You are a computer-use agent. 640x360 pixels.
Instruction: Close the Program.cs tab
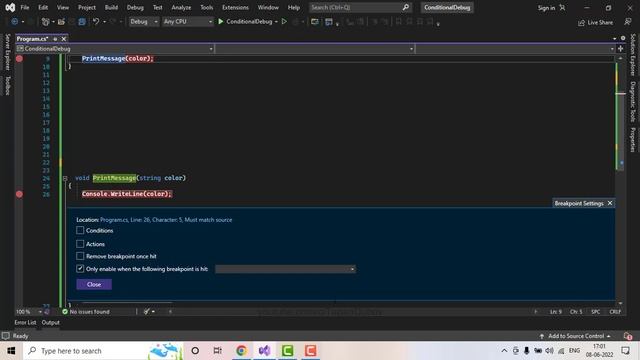pos(64,39)
